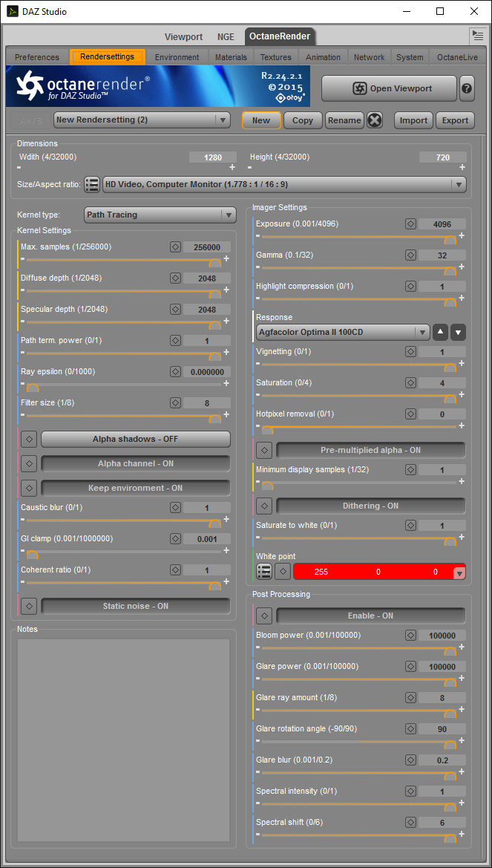Open Kernel type Path Tracing dropdown

pos(160,215)
